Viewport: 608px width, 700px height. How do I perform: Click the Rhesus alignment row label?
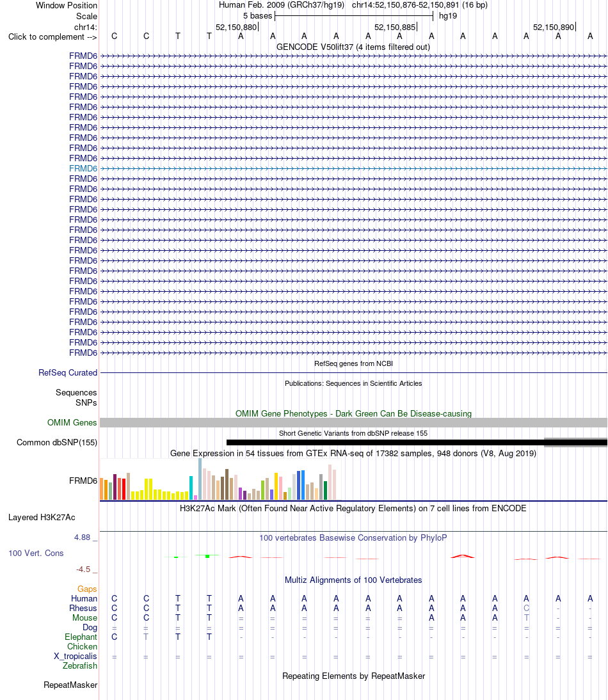pos(83,608)
